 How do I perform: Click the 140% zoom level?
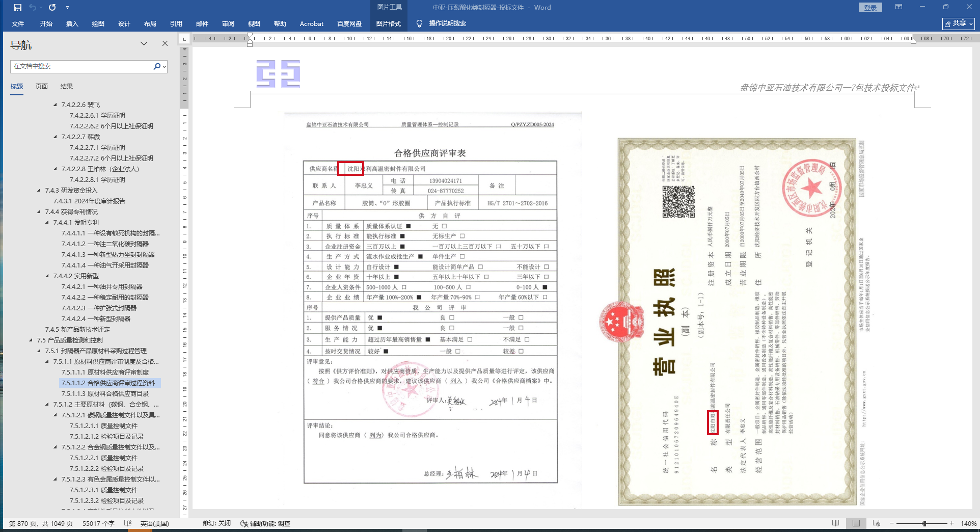tap(968, 524)
